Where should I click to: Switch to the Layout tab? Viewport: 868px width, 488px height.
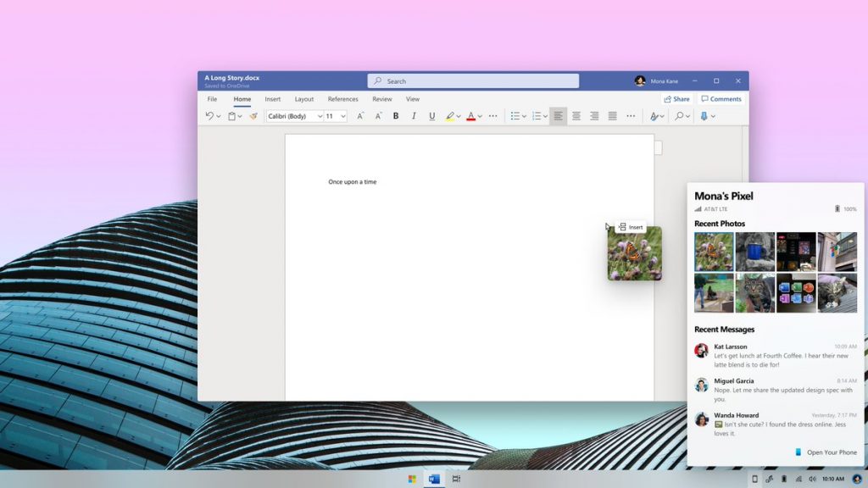point(304,99)
